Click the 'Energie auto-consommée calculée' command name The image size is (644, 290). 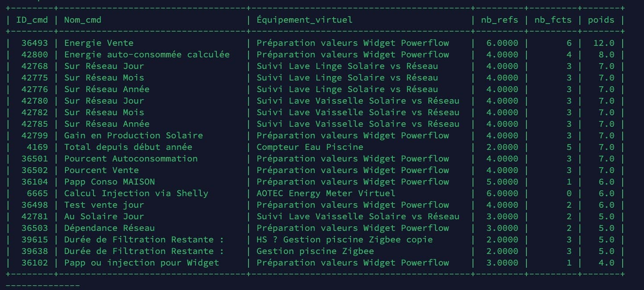pos(147,55)
